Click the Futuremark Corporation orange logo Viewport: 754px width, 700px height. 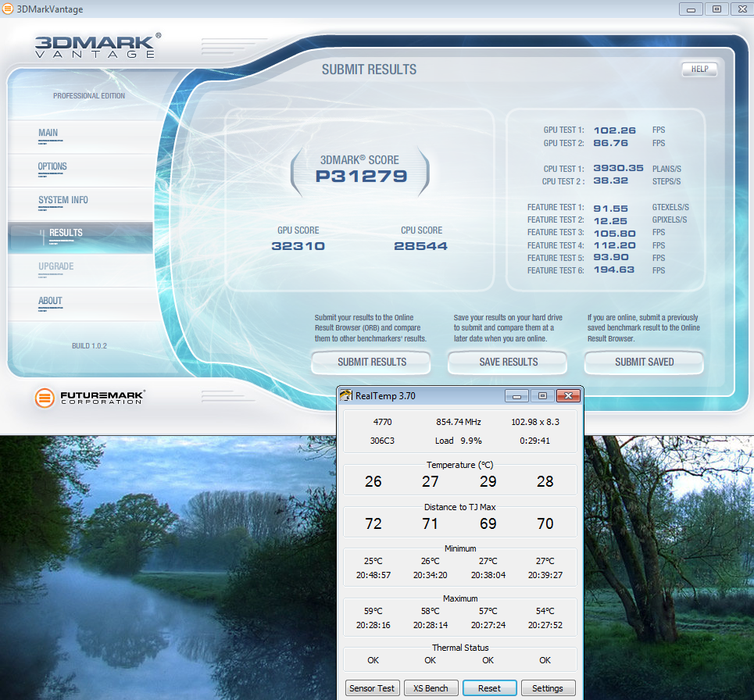pos(45,398)
